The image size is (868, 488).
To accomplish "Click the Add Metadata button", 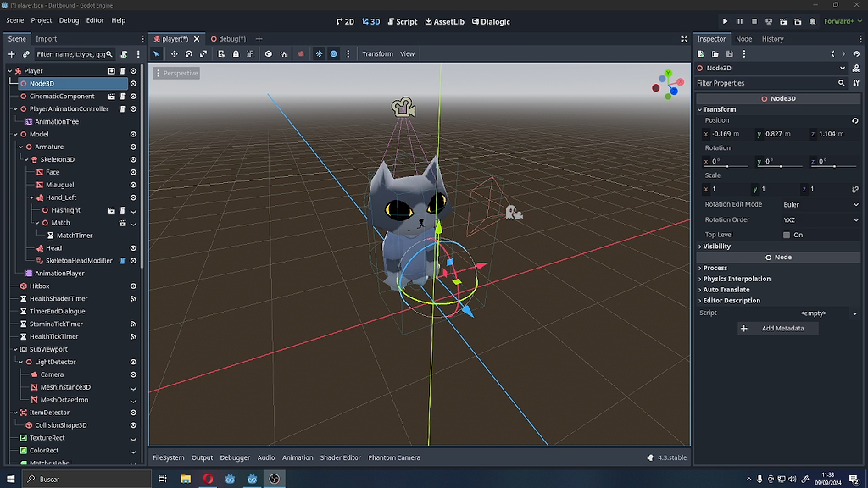I will (778, 329).
